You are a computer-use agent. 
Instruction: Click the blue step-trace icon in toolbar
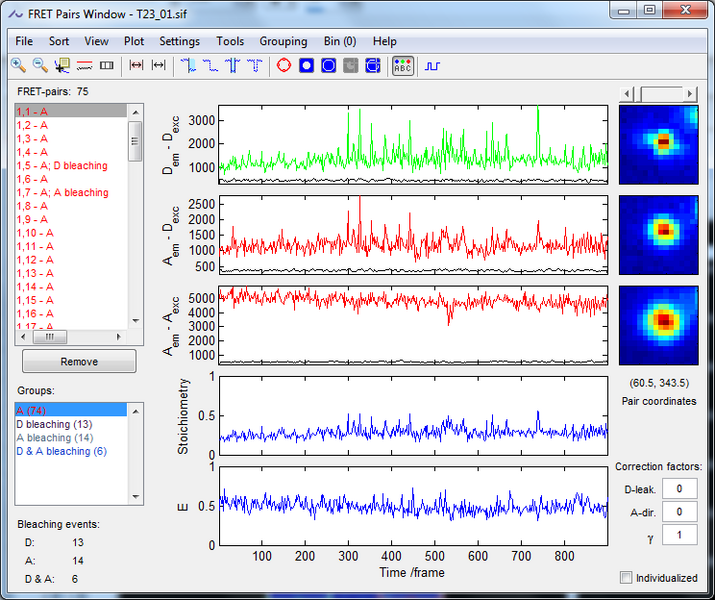[x=432, y=65]
